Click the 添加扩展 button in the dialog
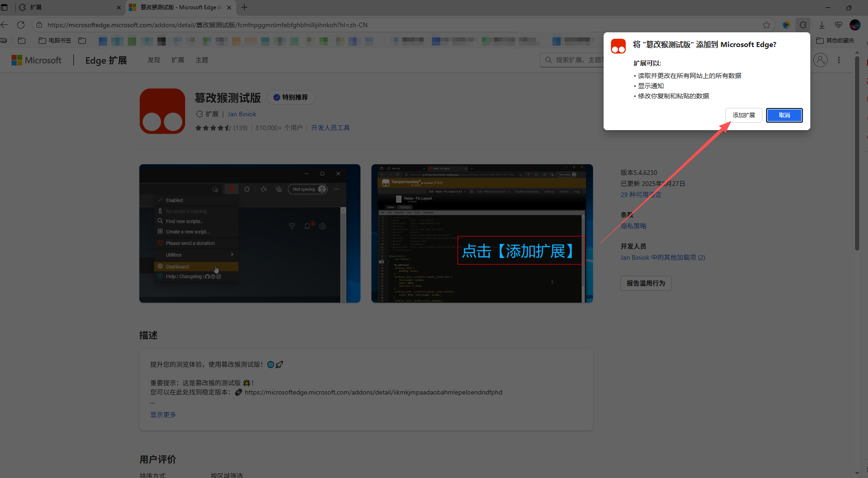This screenshot has width=868, height=478. click(x=743, y=115)
